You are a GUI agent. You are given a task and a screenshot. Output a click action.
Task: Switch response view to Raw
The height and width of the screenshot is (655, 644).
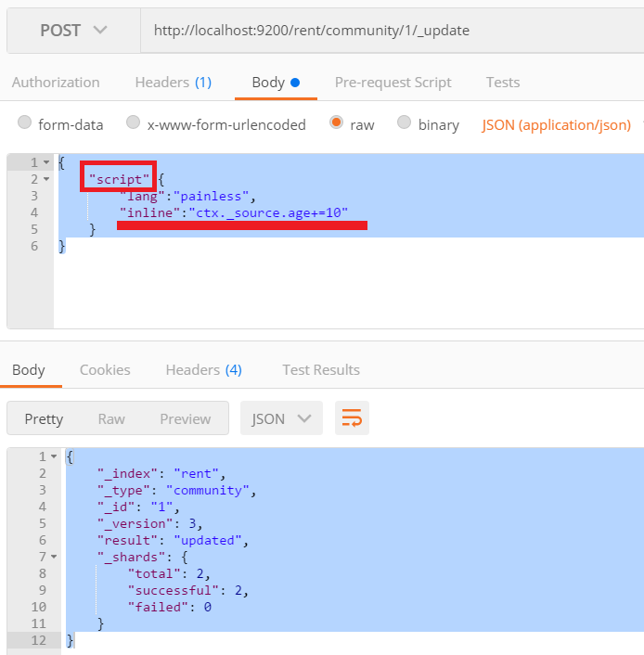(111, 419)
